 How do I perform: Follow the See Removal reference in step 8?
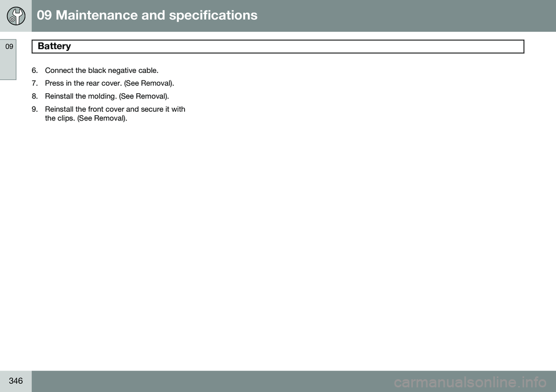coord(144,96)
